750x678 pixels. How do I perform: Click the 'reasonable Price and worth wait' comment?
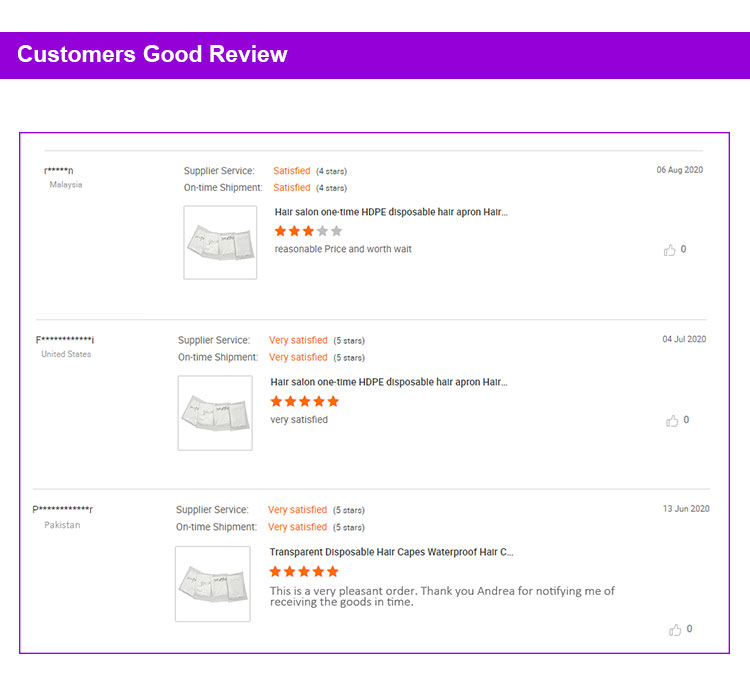[x=343, y=249]
